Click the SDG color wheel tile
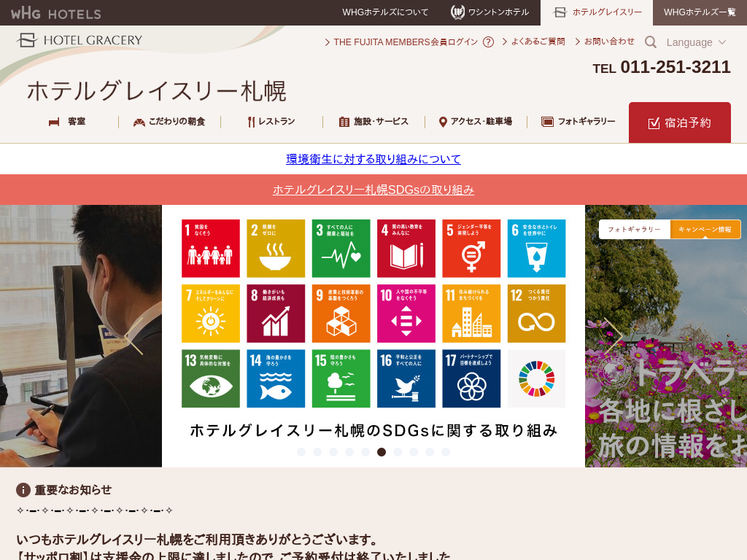 point(536,378)
